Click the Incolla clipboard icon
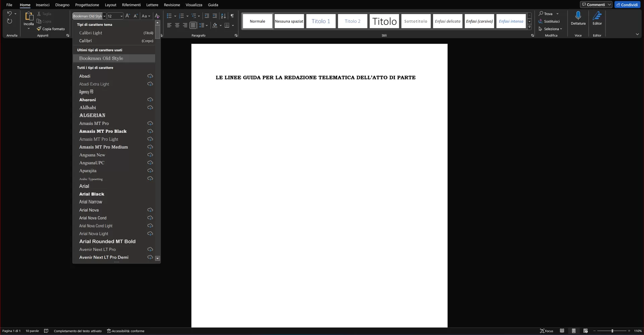 click(x=29, y=16)
